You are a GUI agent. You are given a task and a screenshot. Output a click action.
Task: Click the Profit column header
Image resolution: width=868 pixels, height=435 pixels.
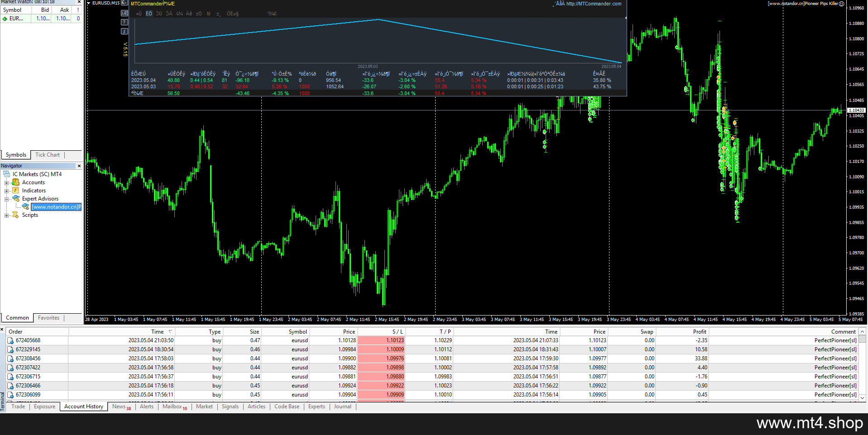point(682,332)
